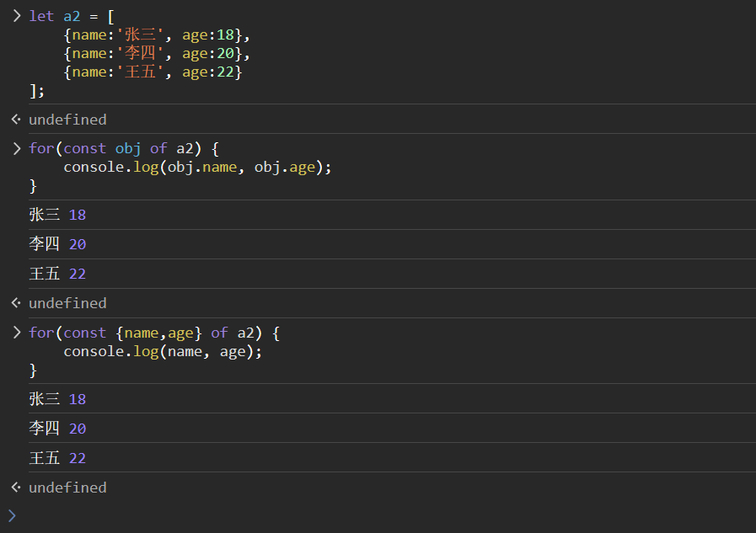Select first '张三 18' output under the obj loop

[x=57, y=215]
